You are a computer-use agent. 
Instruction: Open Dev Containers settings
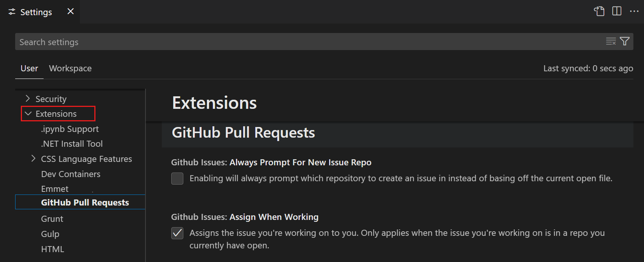click(x=70, y=174)
